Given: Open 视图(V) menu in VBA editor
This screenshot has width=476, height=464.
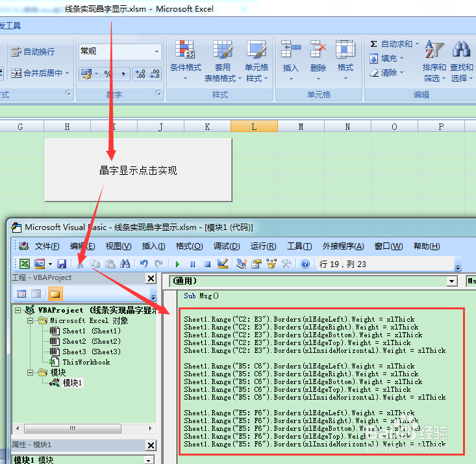Looking at the screenshot, I should (118, 246).
